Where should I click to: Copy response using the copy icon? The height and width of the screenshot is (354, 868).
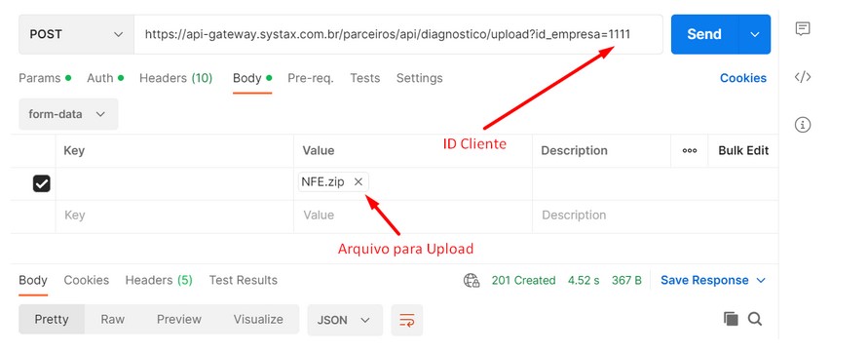point(731,319)
